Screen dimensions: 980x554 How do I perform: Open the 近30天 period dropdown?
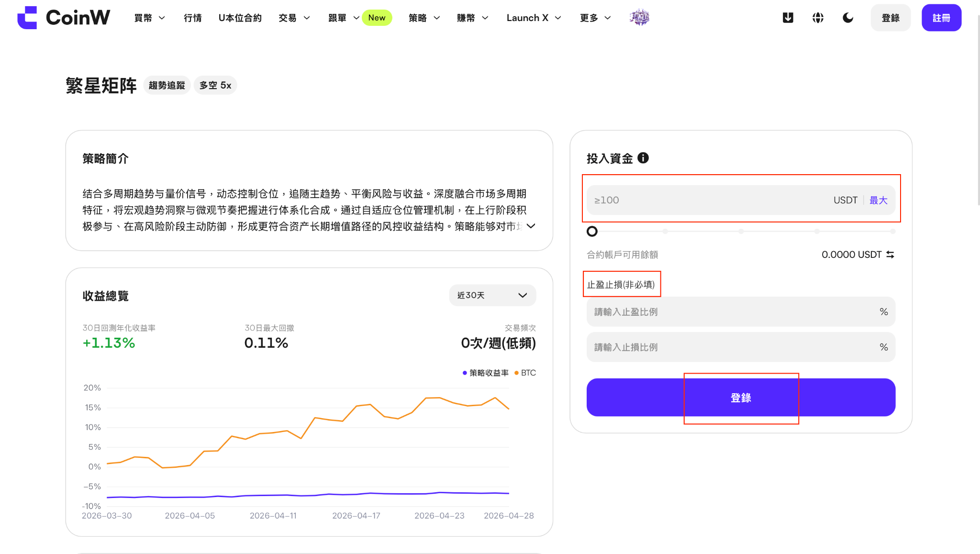492,295
